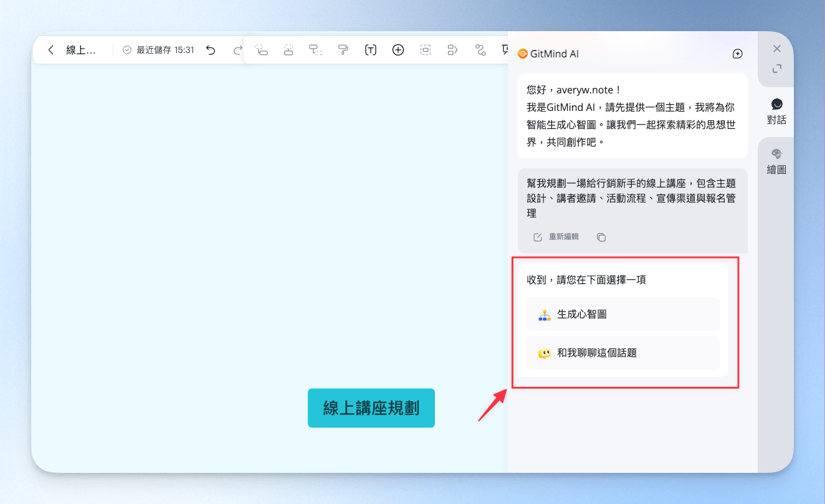
Task: Add a child node via toolbar icon
Action: click(315, 50)
